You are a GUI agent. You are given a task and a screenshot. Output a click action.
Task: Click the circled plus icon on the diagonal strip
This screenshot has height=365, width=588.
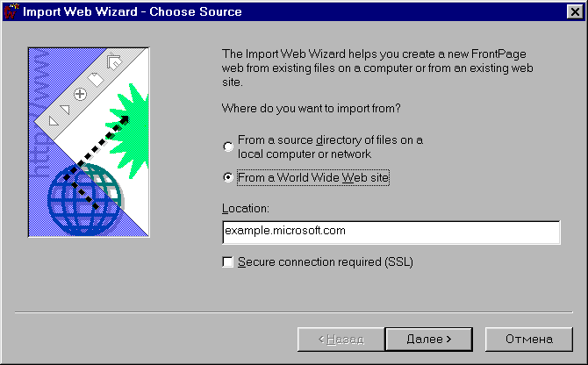click(80, 93)
